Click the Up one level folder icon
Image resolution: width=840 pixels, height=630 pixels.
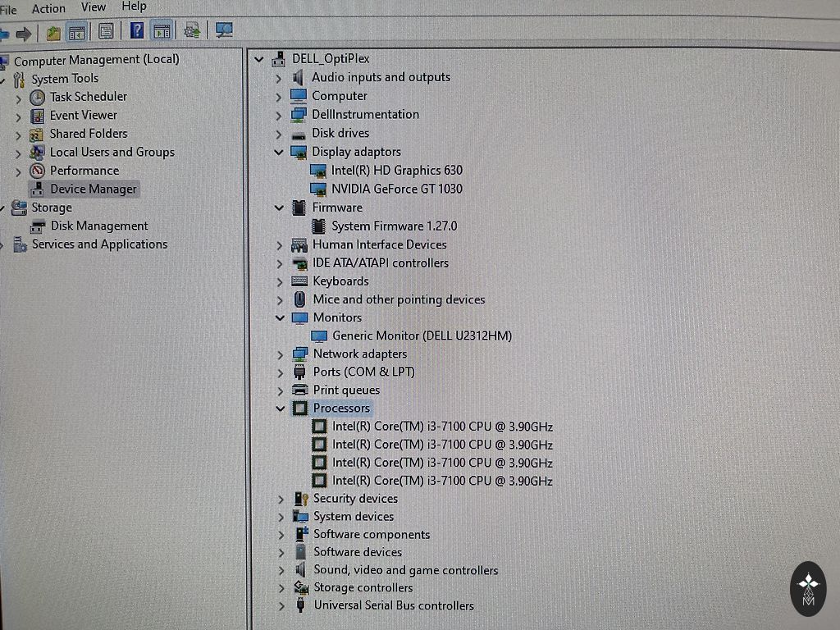pyautogui.click(x=53, y=34)
